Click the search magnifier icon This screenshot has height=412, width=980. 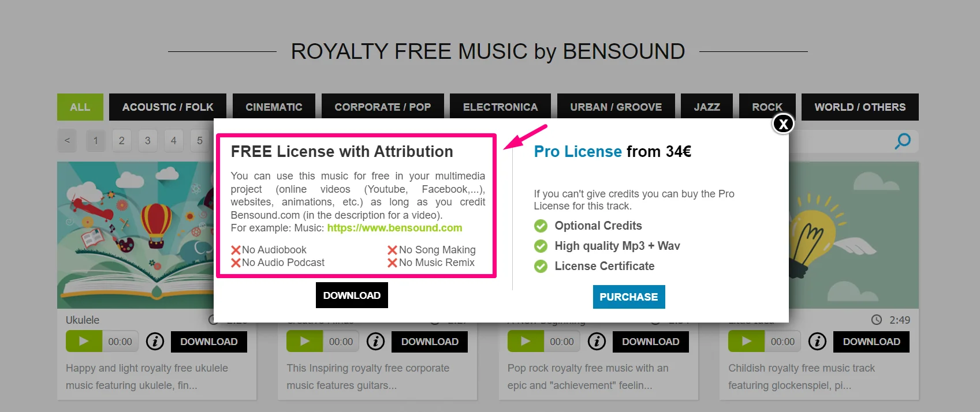tap(902, 141)
